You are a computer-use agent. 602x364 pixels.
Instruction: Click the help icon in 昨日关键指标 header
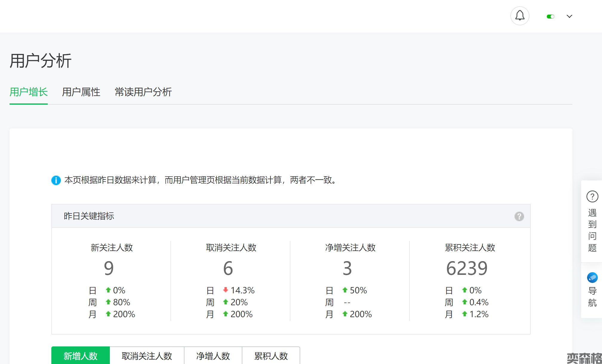pos(519,216)
